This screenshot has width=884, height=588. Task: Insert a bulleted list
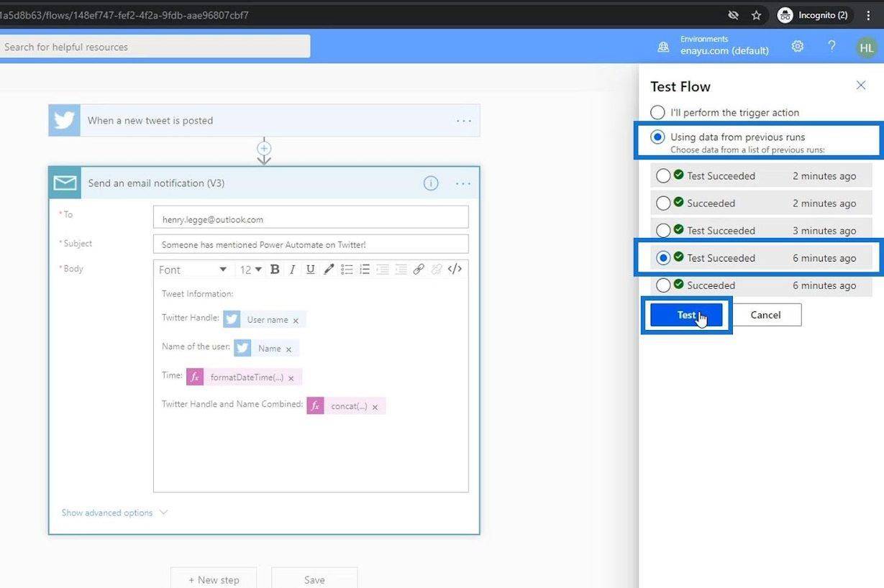pos(347,270)
